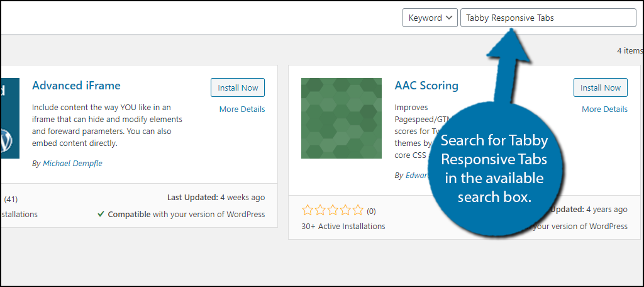Click the 4 items count text
Image resolution: width=644 pixels, height=287 pixels.
(629, 50)
